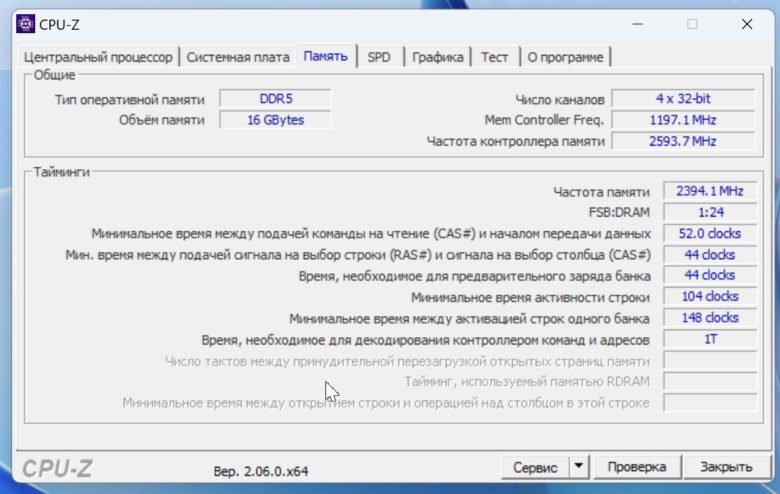This screenshot has width=780, height=494.
Task: Switch to the Системная плата tab
Action: (238, 57)
